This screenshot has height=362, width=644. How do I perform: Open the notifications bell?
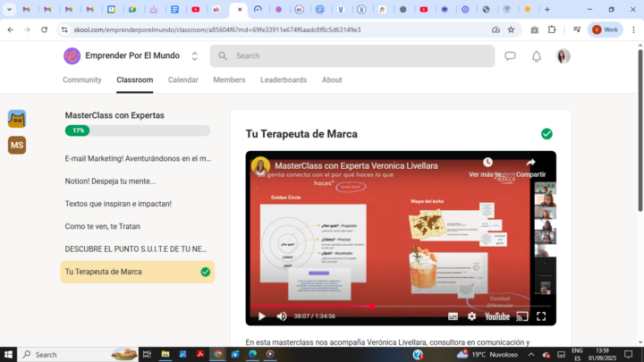537,56
